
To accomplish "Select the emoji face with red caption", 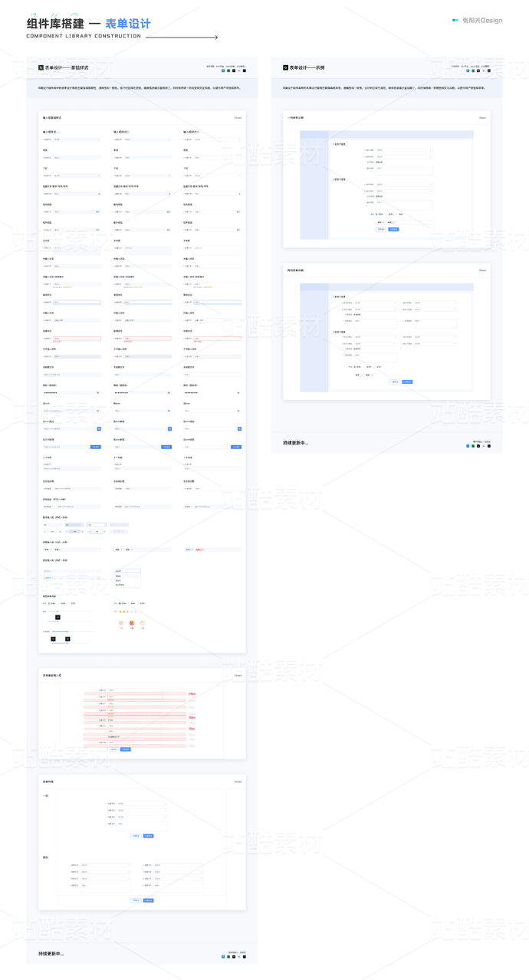I will (x=143, y=623).
